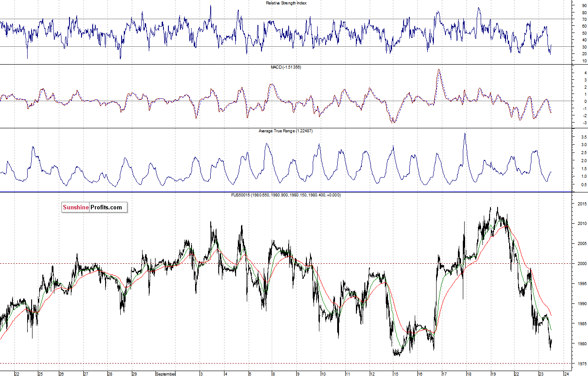588x376 pixels.
Task: Click the 29 date axis label
Action: 134,374
